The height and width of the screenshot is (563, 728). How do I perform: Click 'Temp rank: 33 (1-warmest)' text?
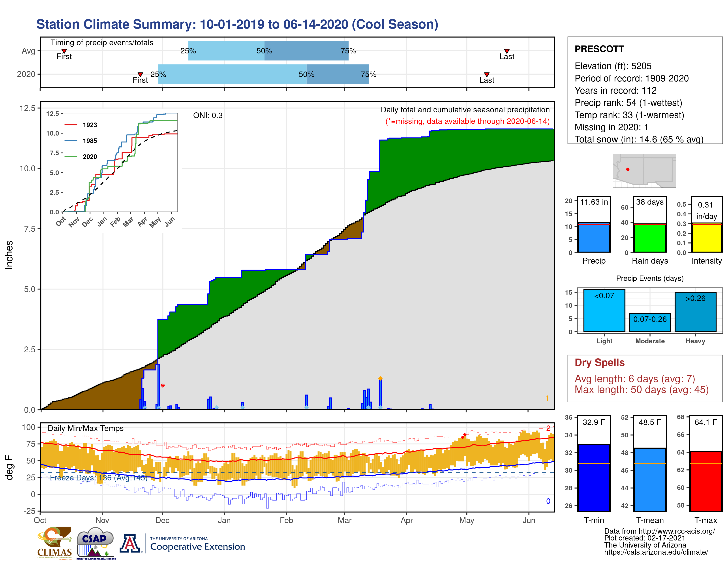pos(629,115)
